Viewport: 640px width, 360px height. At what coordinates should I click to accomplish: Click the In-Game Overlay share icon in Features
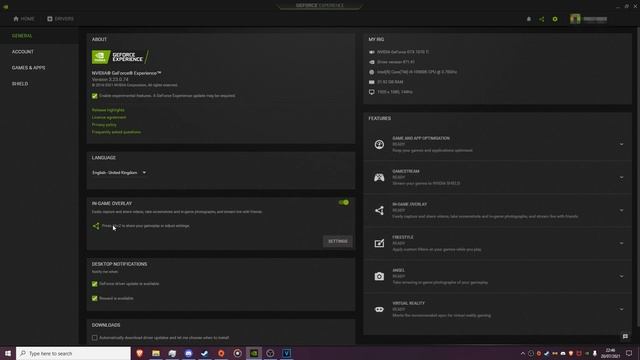pos(379,210)
